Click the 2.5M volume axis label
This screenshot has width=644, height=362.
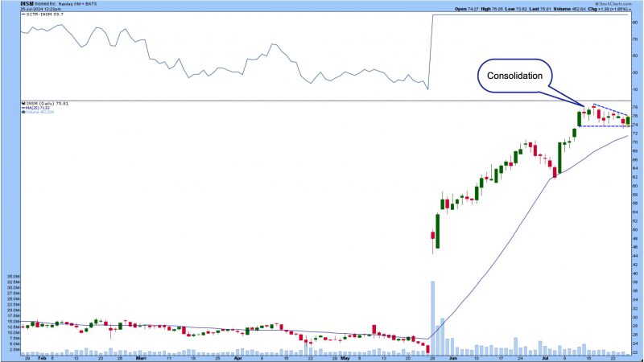pyautogui.click(x=14, y=349)
